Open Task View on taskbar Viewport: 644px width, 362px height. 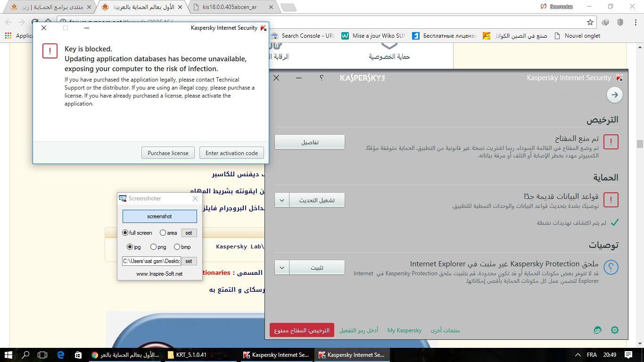point(42,354)
